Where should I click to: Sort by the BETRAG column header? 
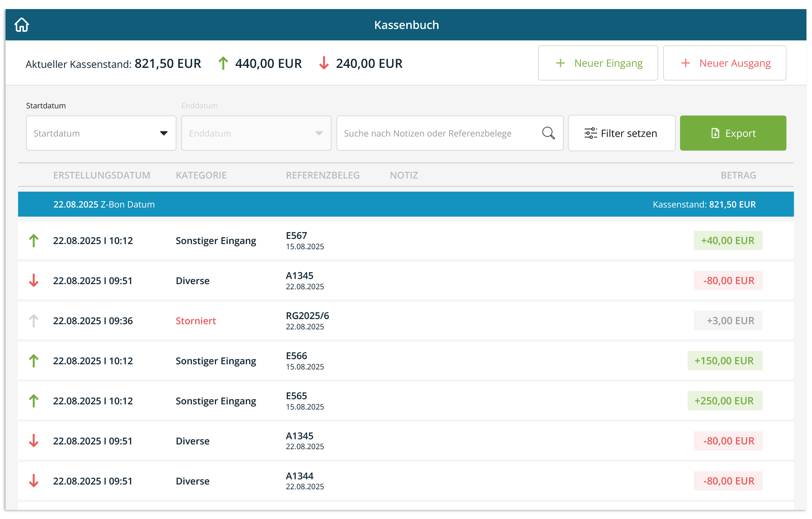(738, 175)
